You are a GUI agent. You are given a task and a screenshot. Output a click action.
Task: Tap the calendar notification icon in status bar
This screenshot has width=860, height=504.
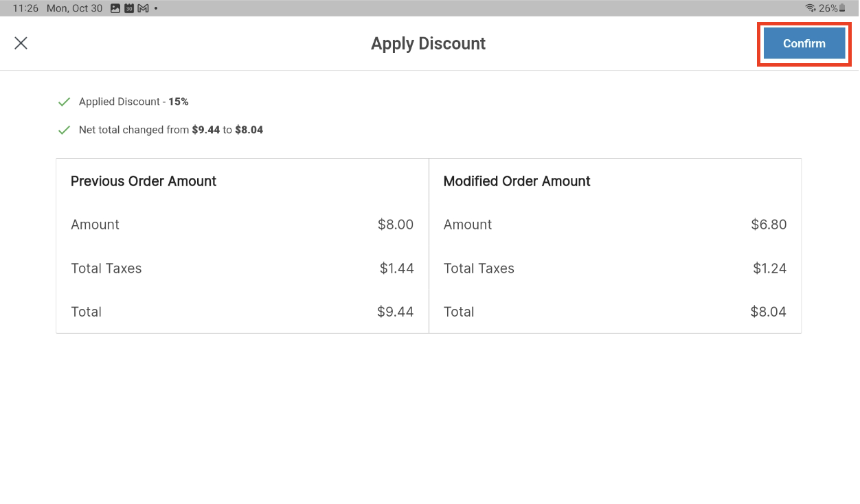pyautogui.click(x=128, y=8)
